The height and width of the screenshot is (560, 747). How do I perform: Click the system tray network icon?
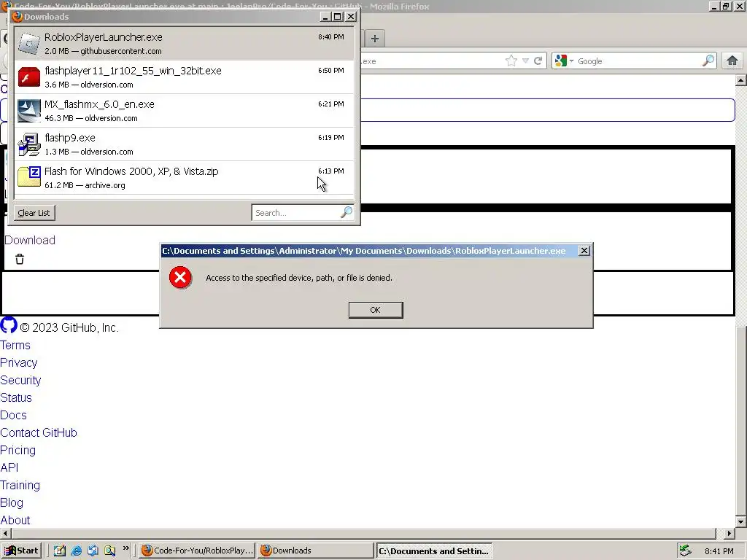coord(685,551)
